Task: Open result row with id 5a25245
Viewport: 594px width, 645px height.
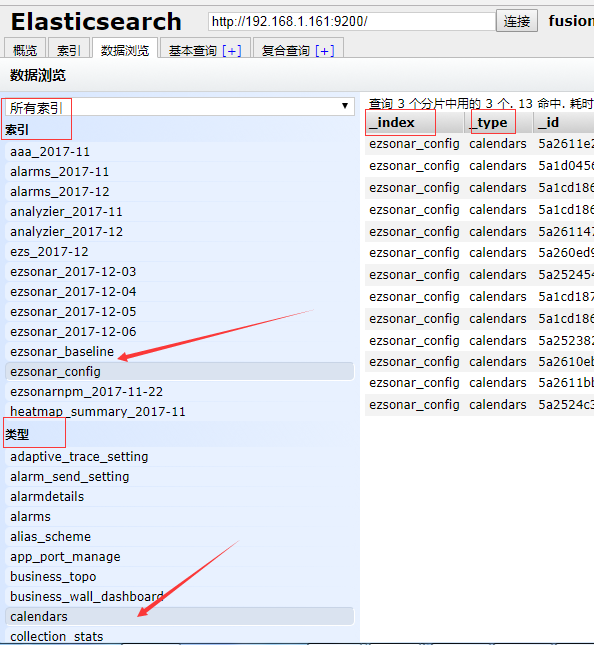Action: pyautogui.click(x=479, y=275)
